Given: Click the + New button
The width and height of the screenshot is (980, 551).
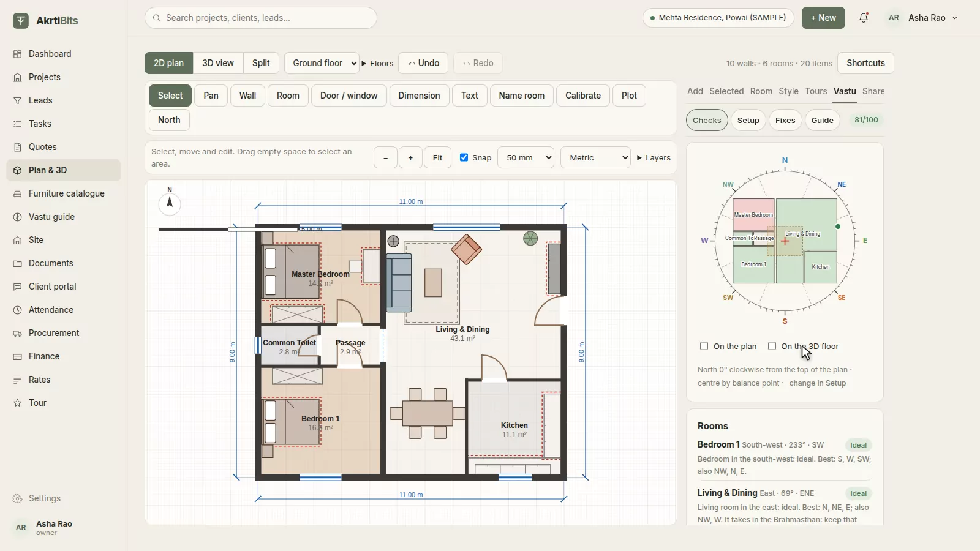Looking at the screenshot, I should click(823, 18).
